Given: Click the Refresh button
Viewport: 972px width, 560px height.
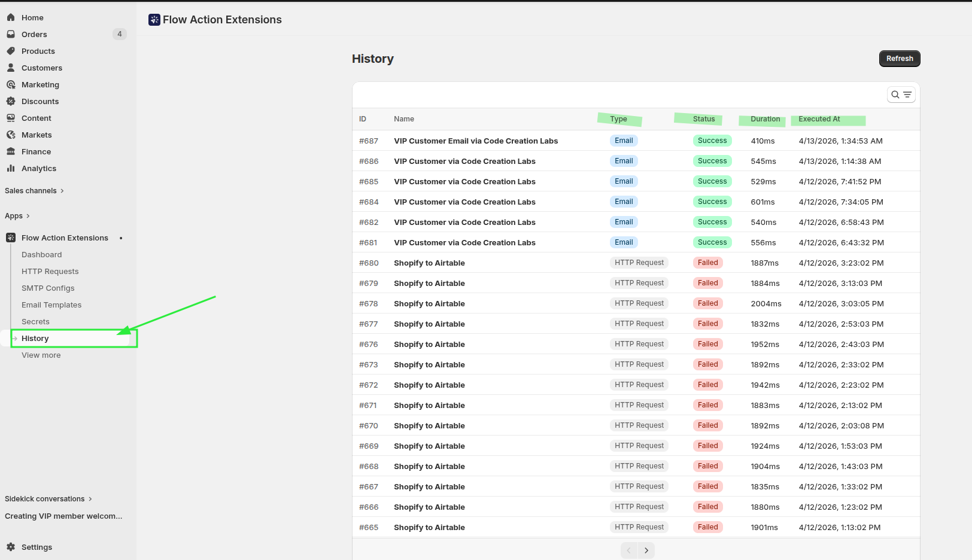Looking at the screenshot, I should tap(900, 59).
